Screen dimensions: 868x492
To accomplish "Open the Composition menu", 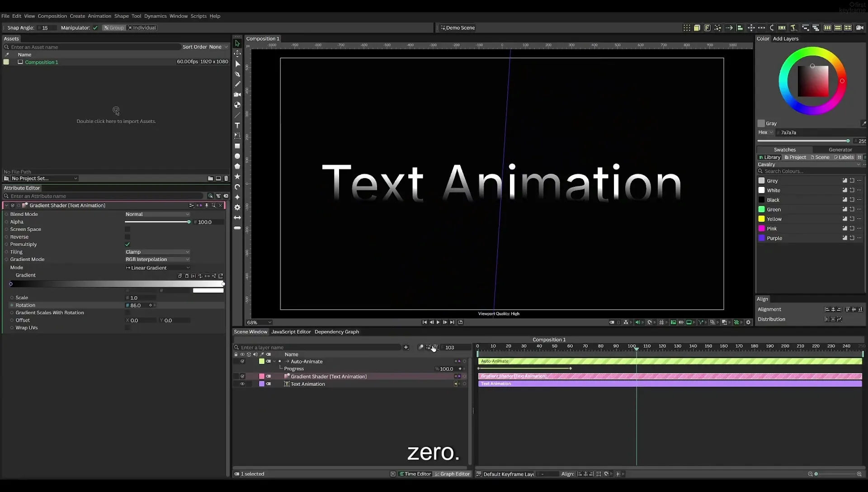I will (x=52, y=16).
